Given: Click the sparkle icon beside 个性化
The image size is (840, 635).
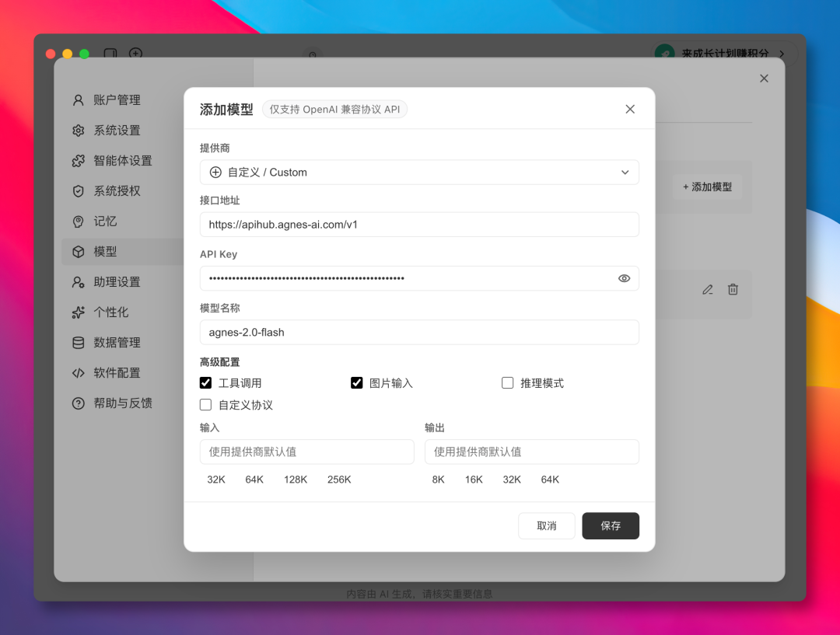Looking at the screenshot, I should coord(79,312).
